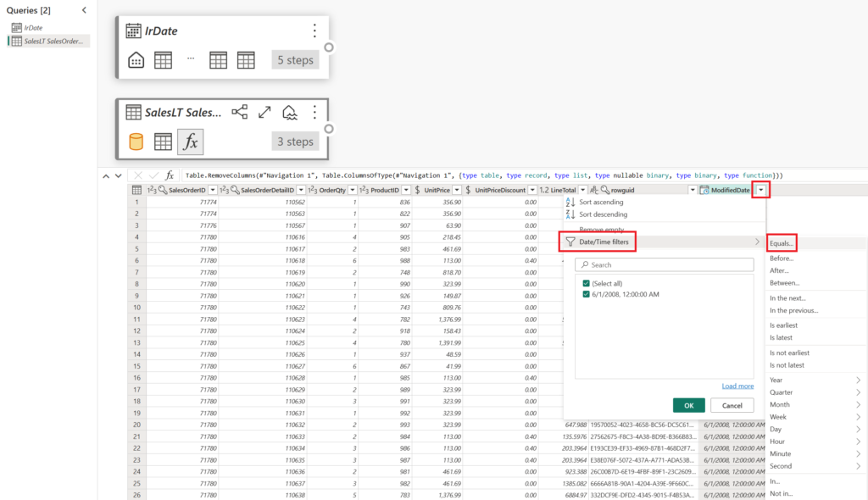Open the three-dot options menu on lrDate card
Viewport: 868px width, 500px height.
pyautogui.click(x=314, y=31)
